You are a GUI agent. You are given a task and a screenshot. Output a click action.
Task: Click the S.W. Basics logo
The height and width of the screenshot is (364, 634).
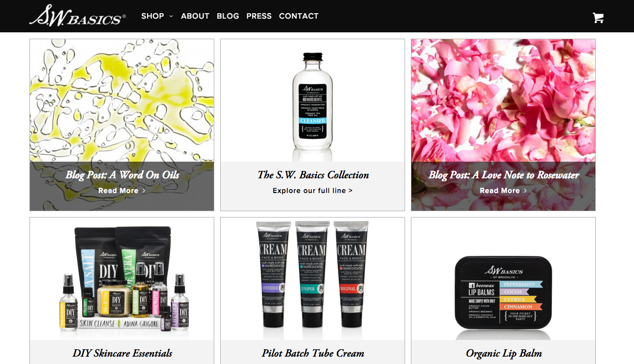click(x=77, y=16)
